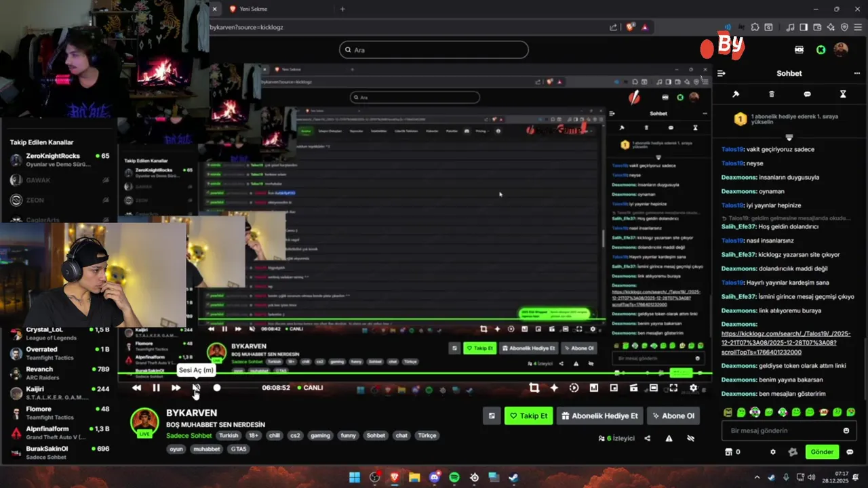868x488 pixels.
Task: Select the Turkish tag
Action: 229,436
